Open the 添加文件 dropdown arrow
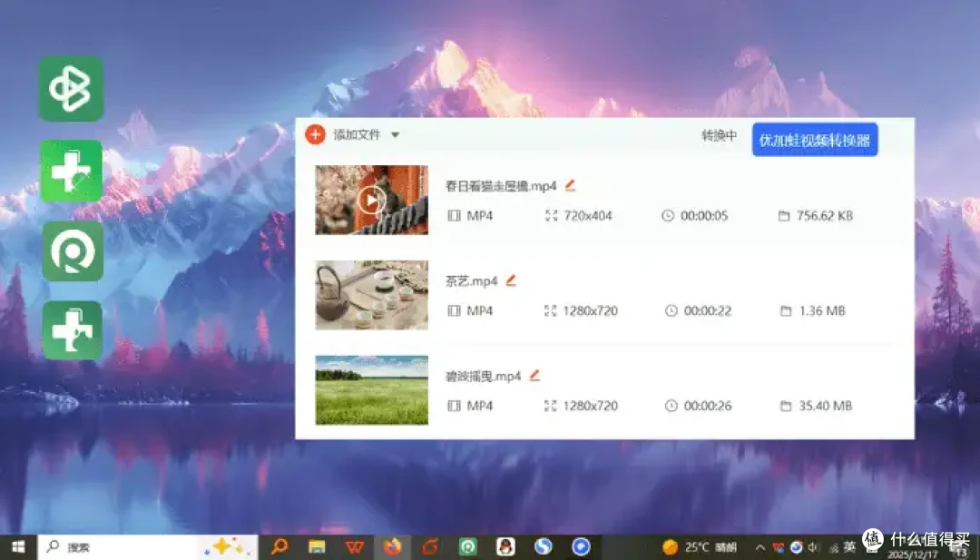Image resolution: width=980 pixels, height=560 pixels. 395,134
